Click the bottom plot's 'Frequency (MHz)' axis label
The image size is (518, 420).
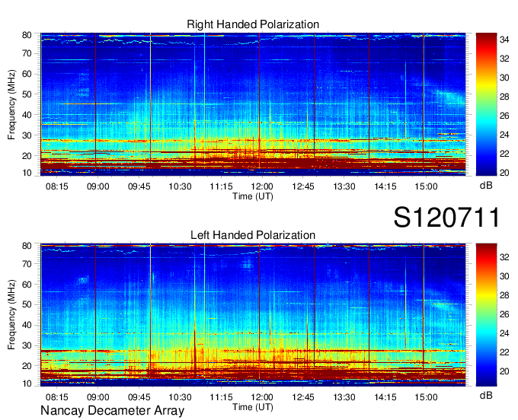[x=11, y=315]
